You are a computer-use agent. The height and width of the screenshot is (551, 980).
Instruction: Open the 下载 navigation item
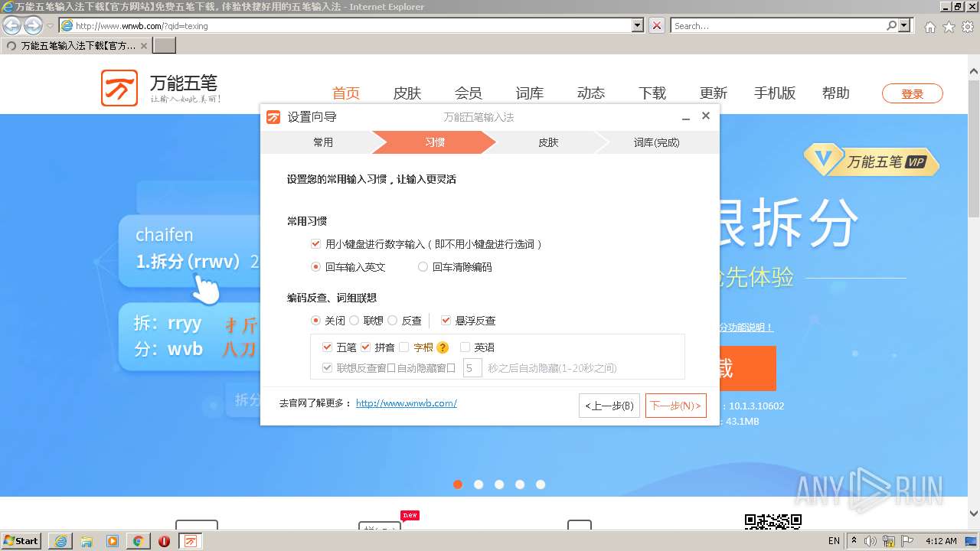(652, 93)
